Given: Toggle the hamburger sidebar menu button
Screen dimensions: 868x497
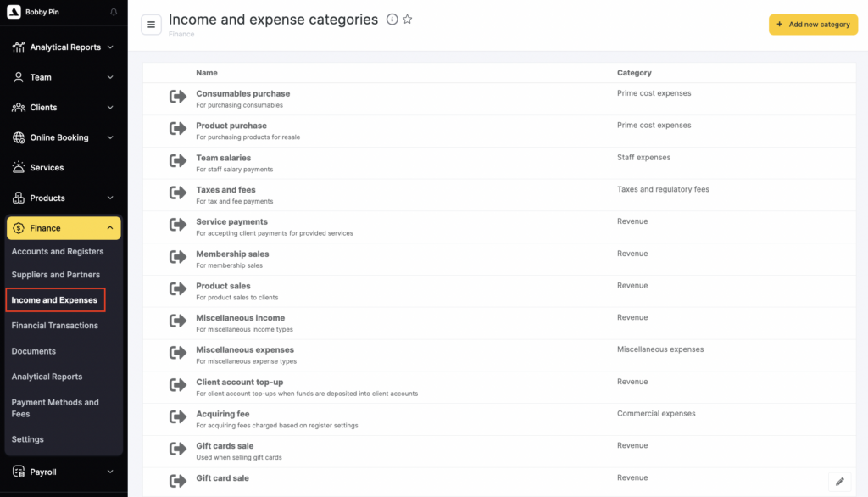Looking at the screenshot, I should (151, 25).
